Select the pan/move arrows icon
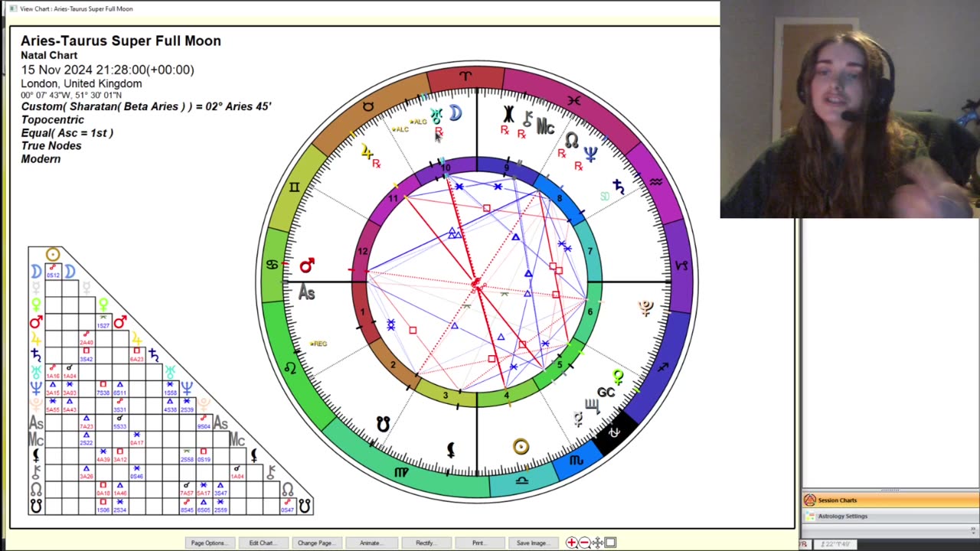This screenshot has height=551, width=980. coord(597,543)
